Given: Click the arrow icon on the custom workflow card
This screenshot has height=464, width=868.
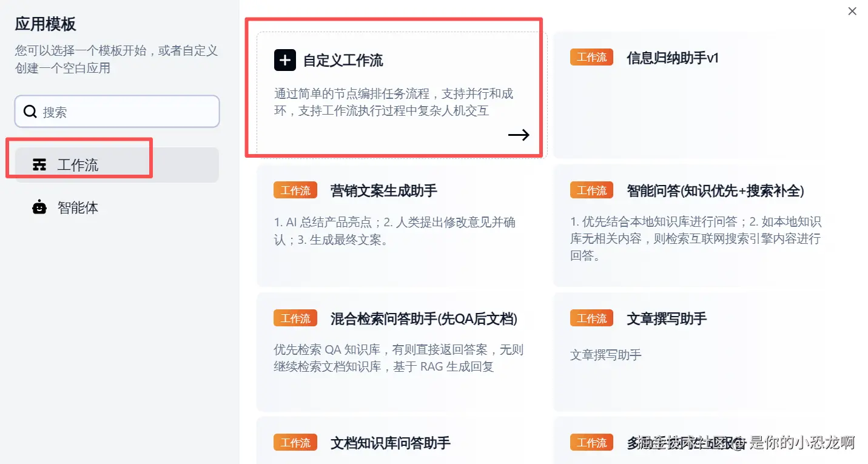Looking at the screenshot, I should (x=519, y=135).
